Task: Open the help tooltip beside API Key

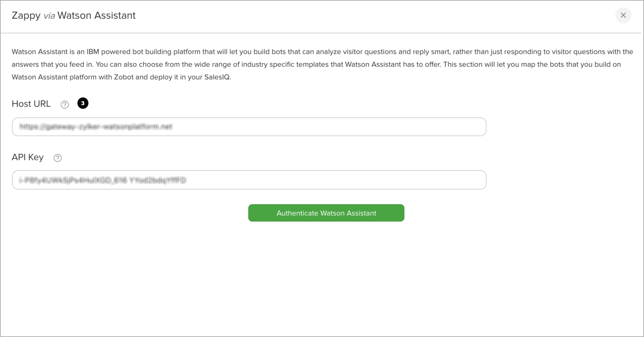Action: pyautogui.click(x=58, y=158)
